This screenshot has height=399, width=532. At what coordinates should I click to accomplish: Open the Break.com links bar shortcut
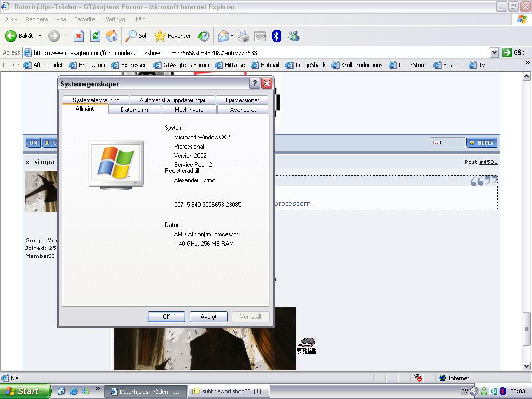click(87, 65)
